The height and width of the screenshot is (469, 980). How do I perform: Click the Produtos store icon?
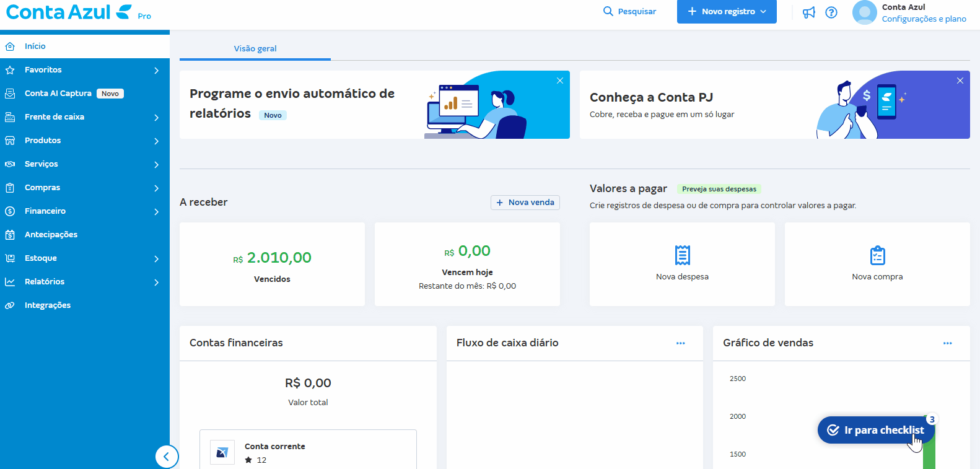10,141
